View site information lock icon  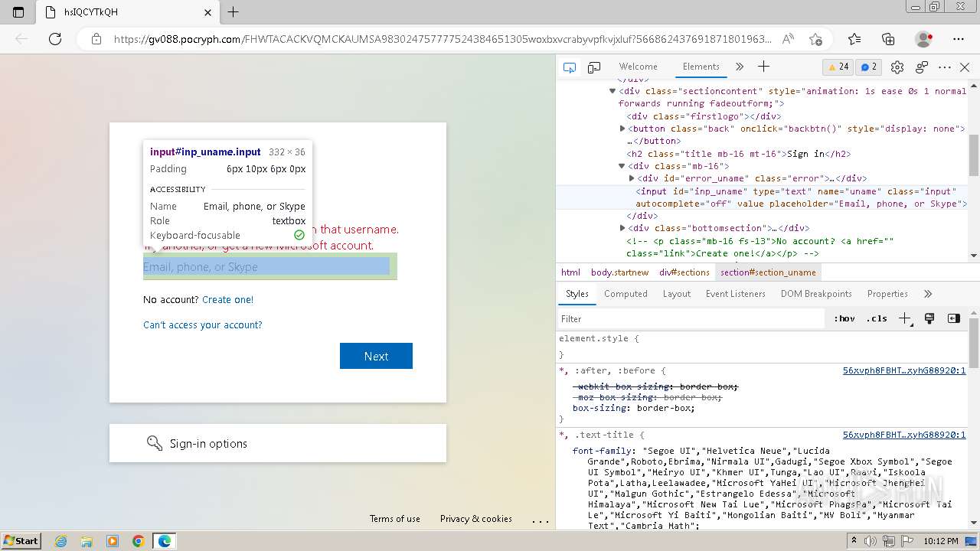pos(96,39)
